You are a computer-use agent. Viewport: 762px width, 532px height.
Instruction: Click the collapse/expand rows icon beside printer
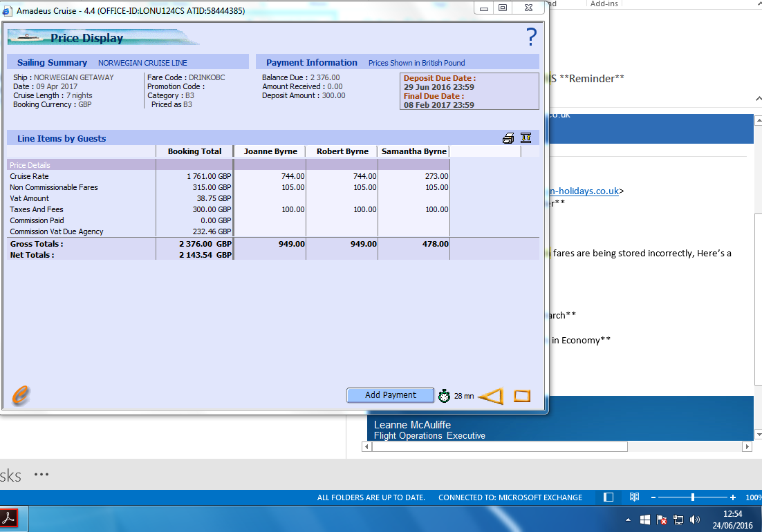(526, 138)
